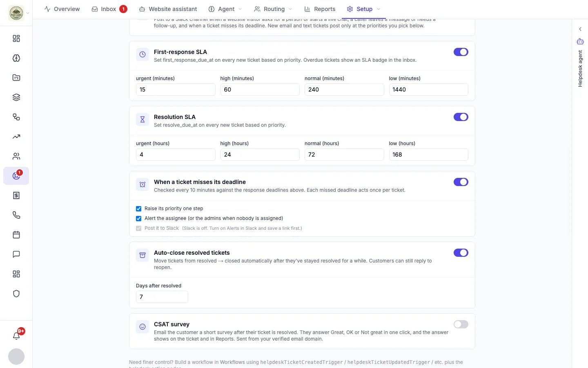Click the stacked layers sidebar icon
588x368 pixels.
(16, 97)
